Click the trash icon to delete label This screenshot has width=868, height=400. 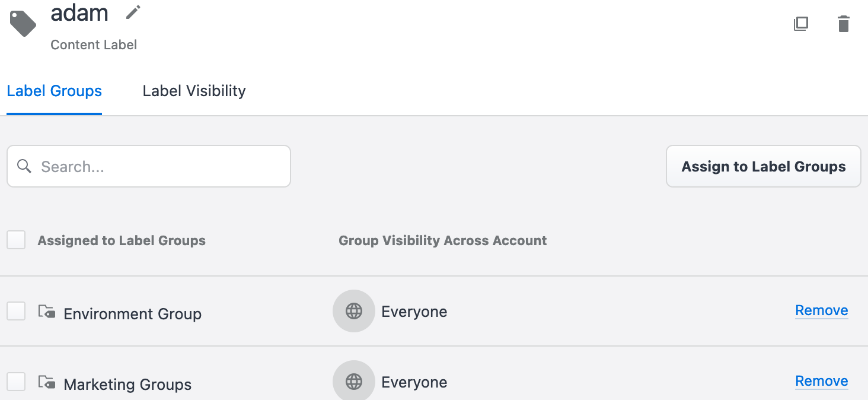(843, 24)
